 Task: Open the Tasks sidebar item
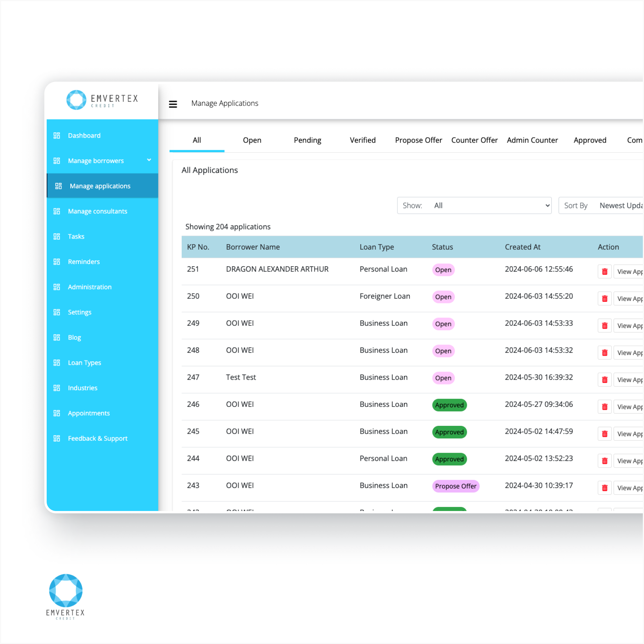(102, 236)
